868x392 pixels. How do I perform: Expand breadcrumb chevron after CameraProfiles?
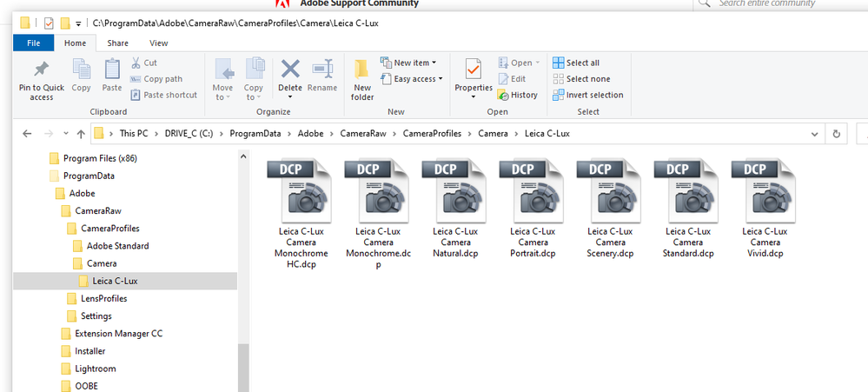[469, 134]
